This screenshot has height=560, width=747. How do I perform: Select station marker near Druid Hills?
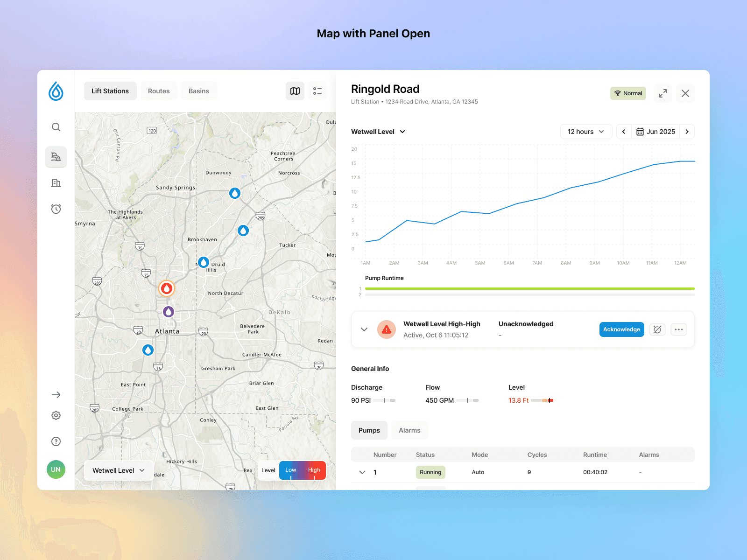(x=204, y=262)
